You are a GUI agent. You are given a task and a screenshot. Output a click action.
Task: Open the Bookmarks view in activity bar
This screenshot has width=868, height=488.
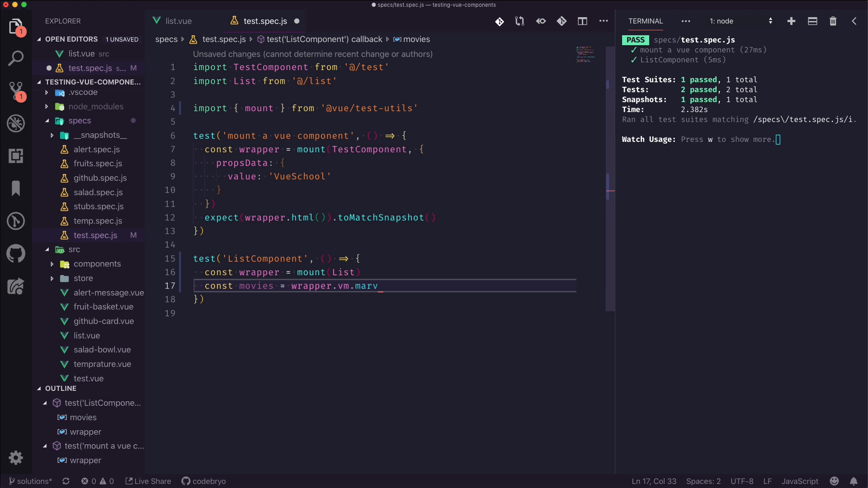click(x=16, y=188)
